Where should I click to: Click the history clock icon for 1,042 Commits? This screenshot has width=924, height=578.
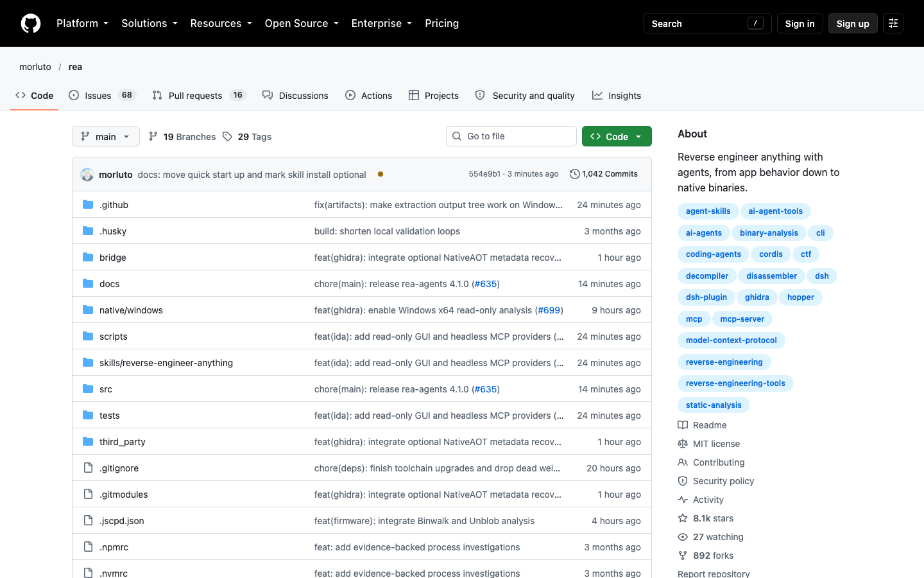(575, 174)
